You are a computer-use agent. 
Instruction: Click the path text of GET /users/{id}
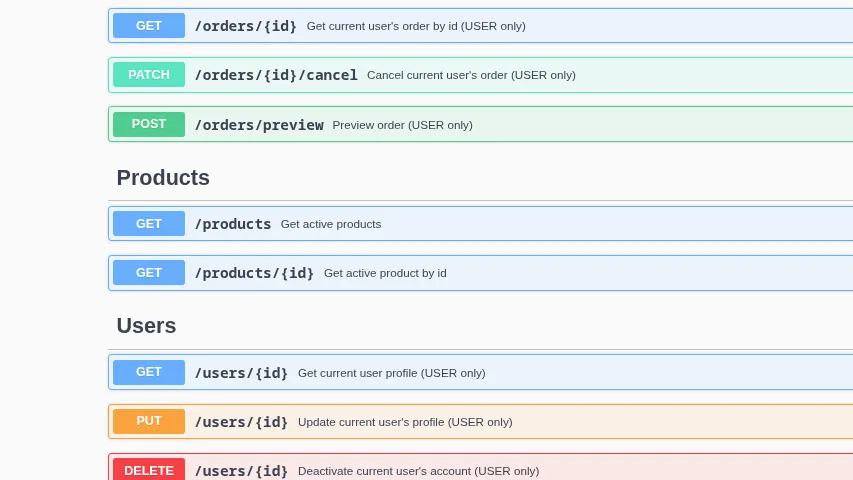point(241,373)
